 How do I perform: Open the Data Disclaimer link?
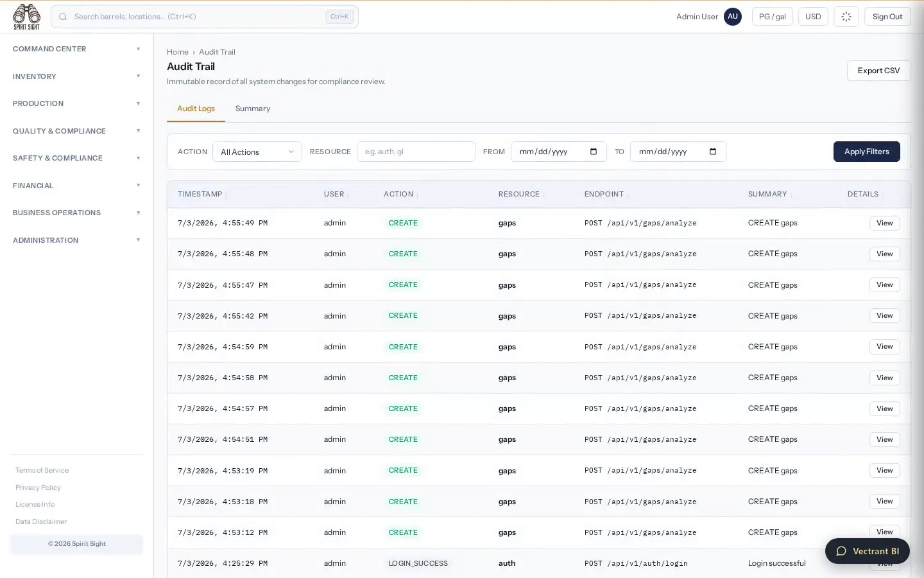41,521
